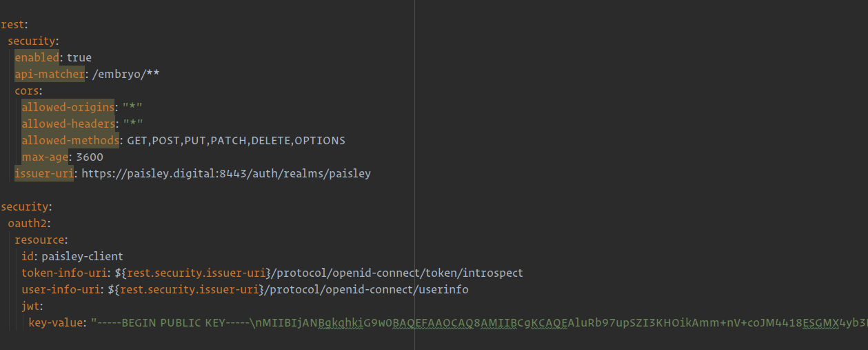The image size is (868, 350).
Task: Click the issuer-uri key
Action: 44,174
